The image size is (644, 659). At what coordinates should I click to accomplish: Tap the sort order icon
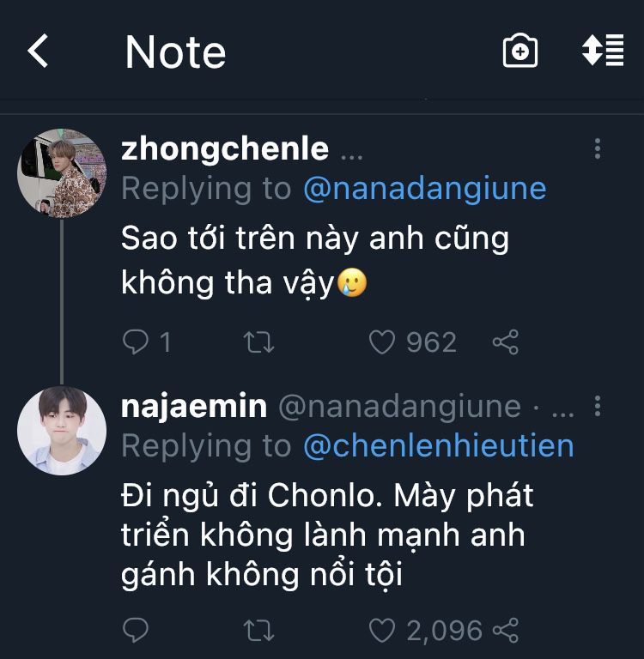(x=602, y=51)
